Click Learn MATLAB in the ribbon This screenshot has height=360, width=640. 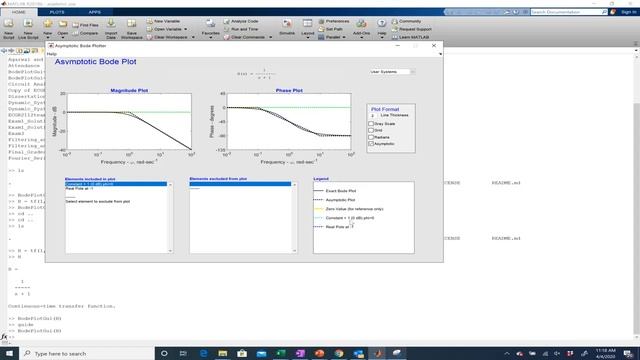[410, 37]
